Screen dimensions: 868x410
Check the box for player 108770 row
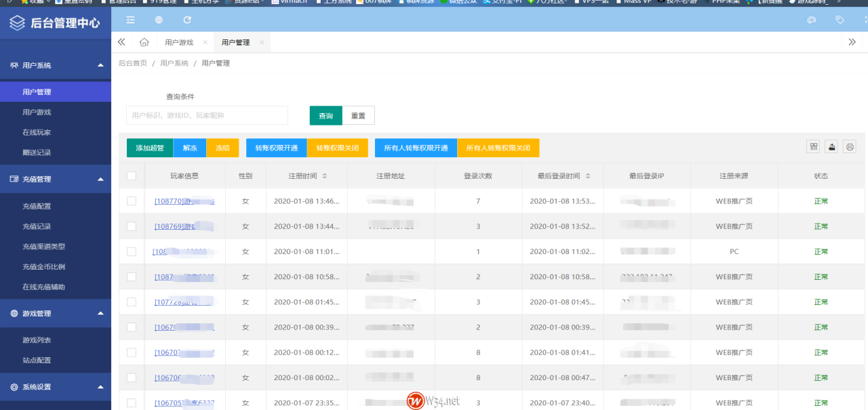point(132,201)
